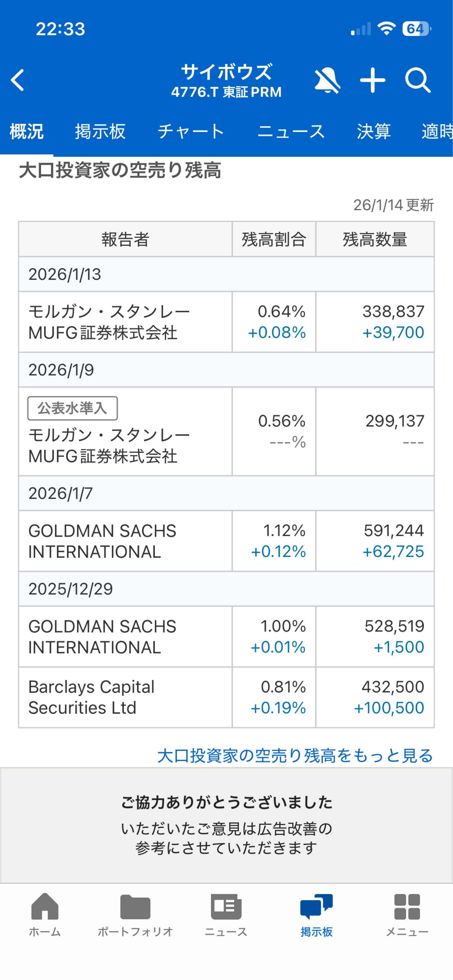The width and height of the screenshot is (453, 980).
Task: Switch to the 掲示板 top tab
Action: tap(100, 132)
